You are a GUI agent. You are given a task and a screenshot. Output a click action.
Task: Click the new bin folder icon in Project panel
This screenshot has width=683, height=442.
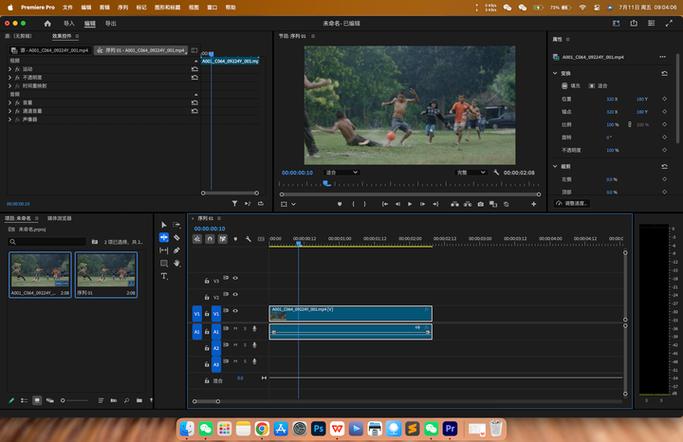pyautogui.click(x=139, y=400)
